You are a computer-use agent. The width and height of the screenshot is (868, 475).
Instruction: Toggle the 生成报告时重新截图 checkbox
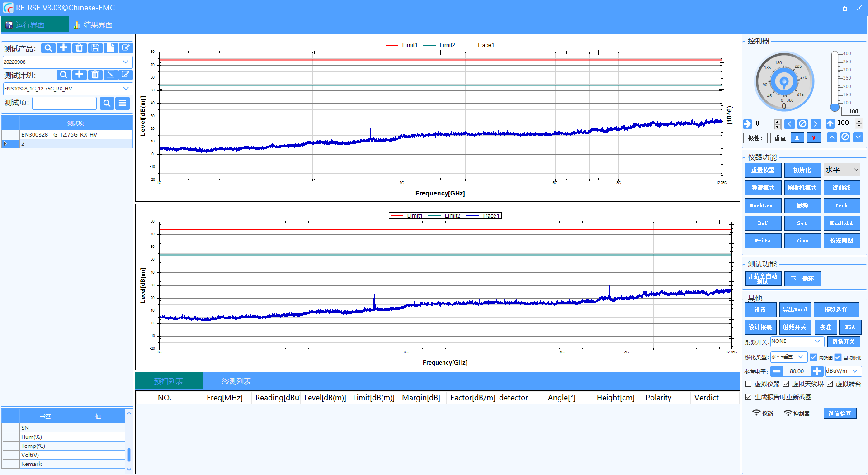tap(749, 397)
